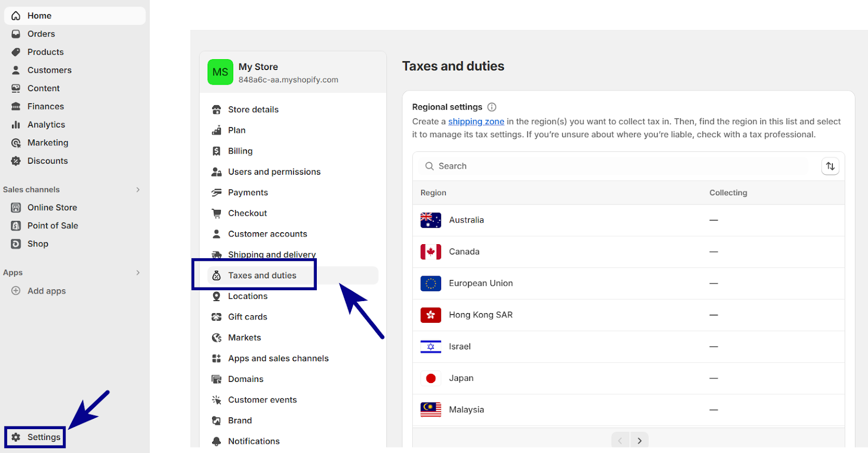The height and width of the screenshot is (453, 868).
Task: Click the sort regions button
Action: point(831,166)
